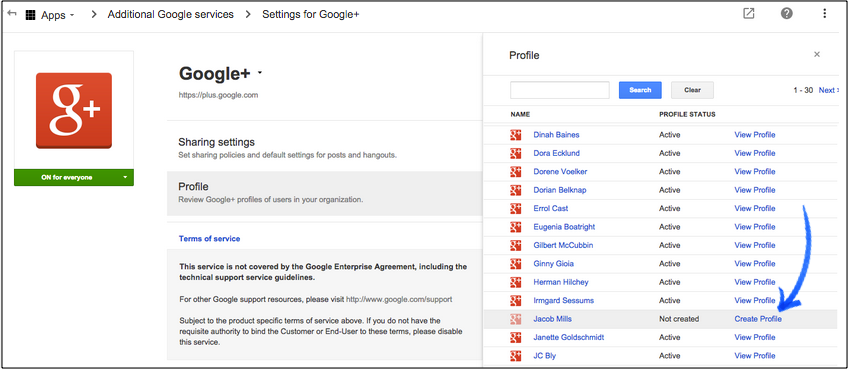
Task: Click the Clear button
Action: (x=692, y=90)
